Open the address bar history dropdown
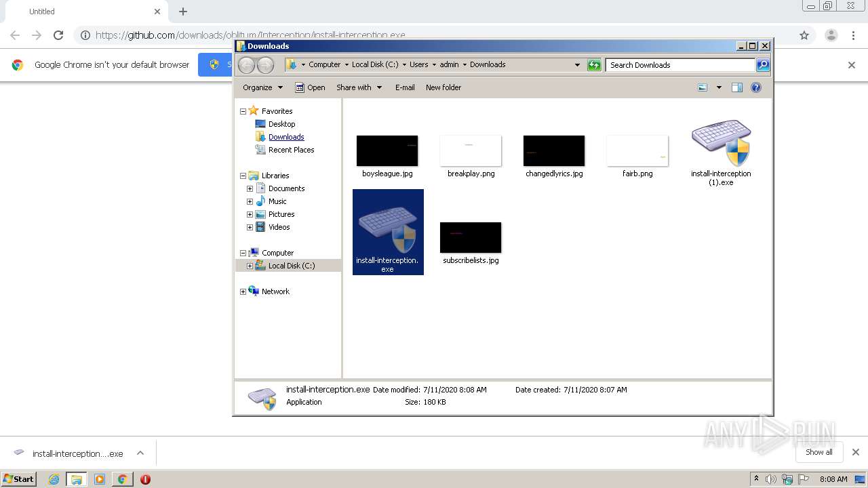 pyautogui.click(x=577, y=65)
